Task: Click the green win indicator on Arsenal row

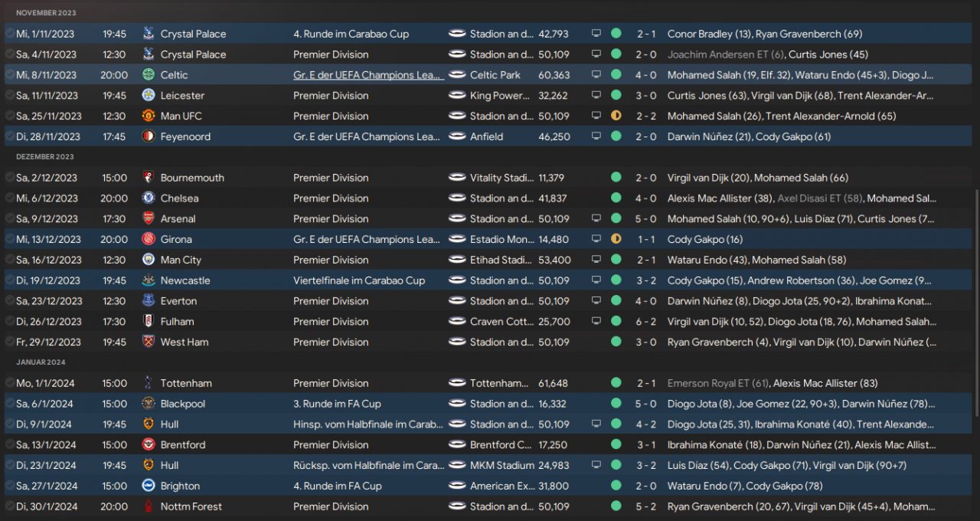Action: tap(616, 219)
